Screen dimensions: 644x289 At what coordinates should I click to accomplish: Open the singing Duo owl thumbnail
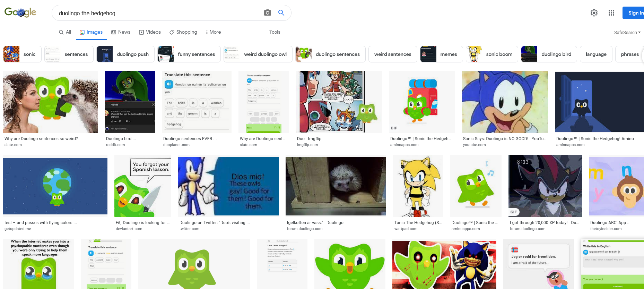point(476,186)
